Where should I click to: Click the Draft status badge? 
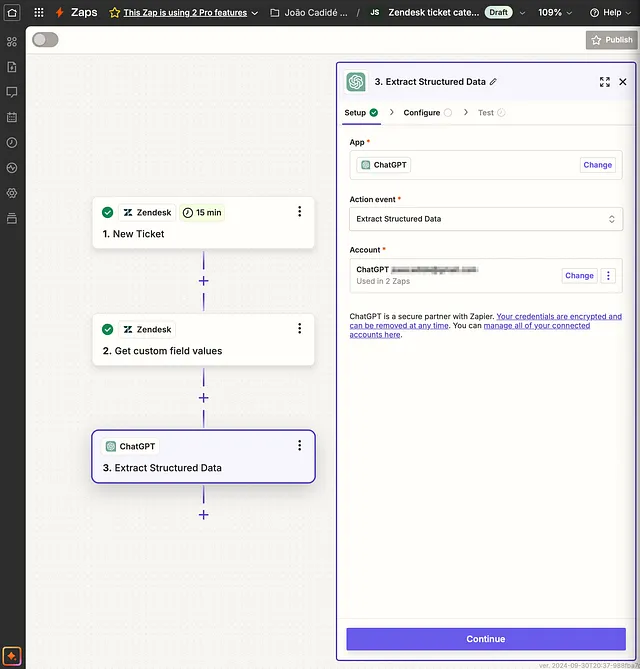click(x=498, y=12)
